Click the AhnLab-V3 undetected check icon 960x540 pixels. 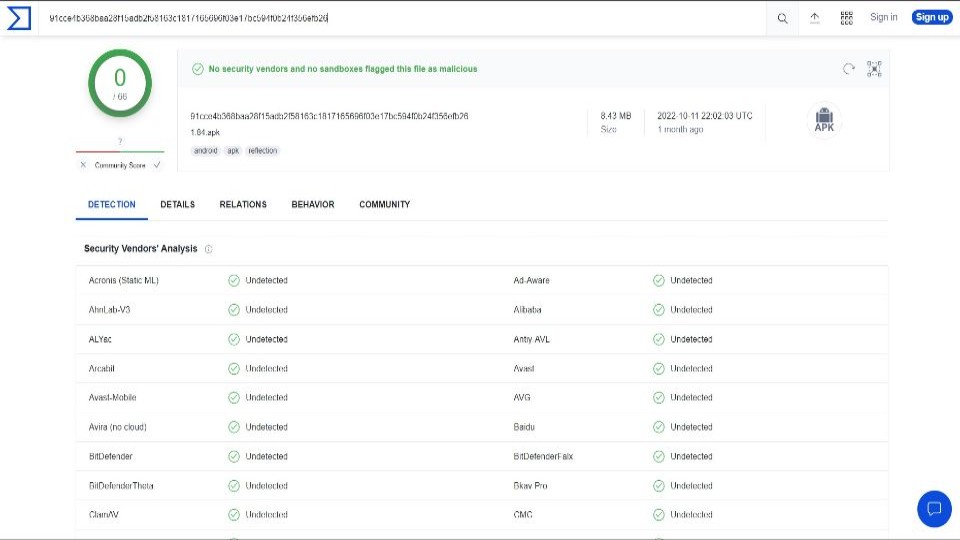(234, 310)
